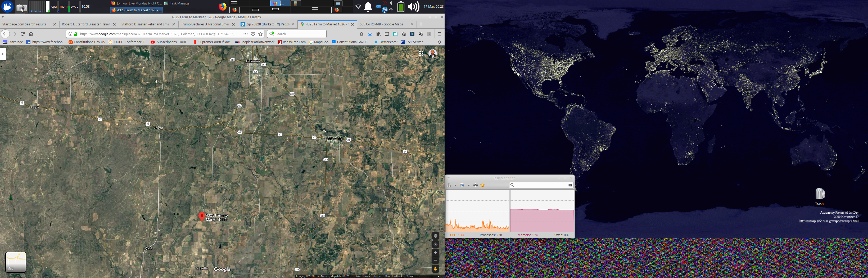Image resolution: width=868 pixels, height=278 pixels.
Task: Expand Task Manager view dropdown arrow
Action: [469, 185]
